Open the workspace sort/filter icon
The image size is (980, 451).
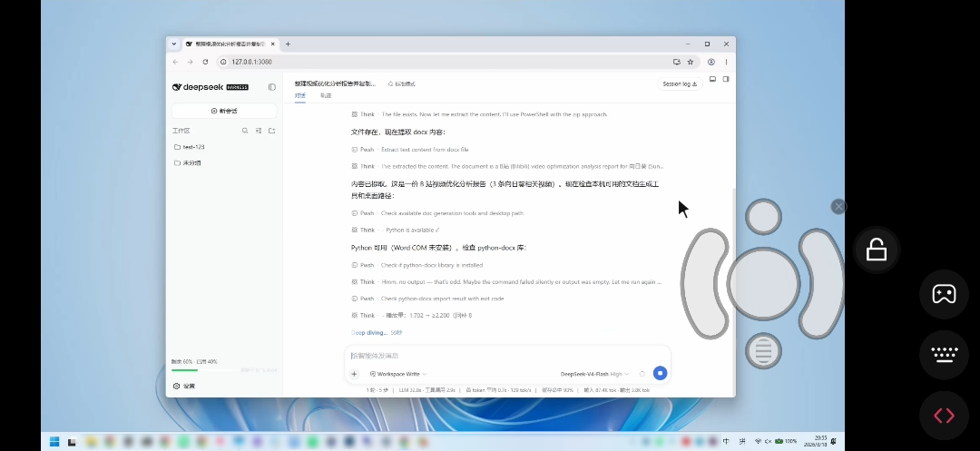click(258, 131)
